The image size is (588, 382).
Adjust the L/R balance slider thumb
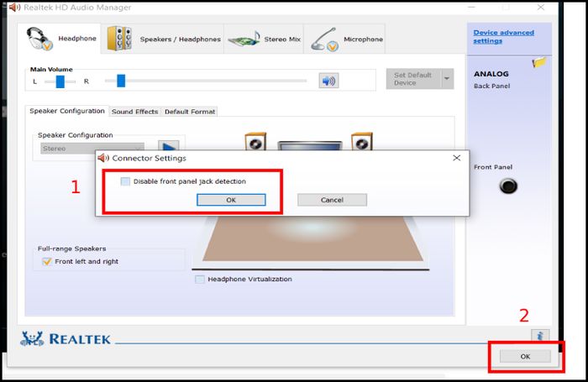(x=60, y=81)
